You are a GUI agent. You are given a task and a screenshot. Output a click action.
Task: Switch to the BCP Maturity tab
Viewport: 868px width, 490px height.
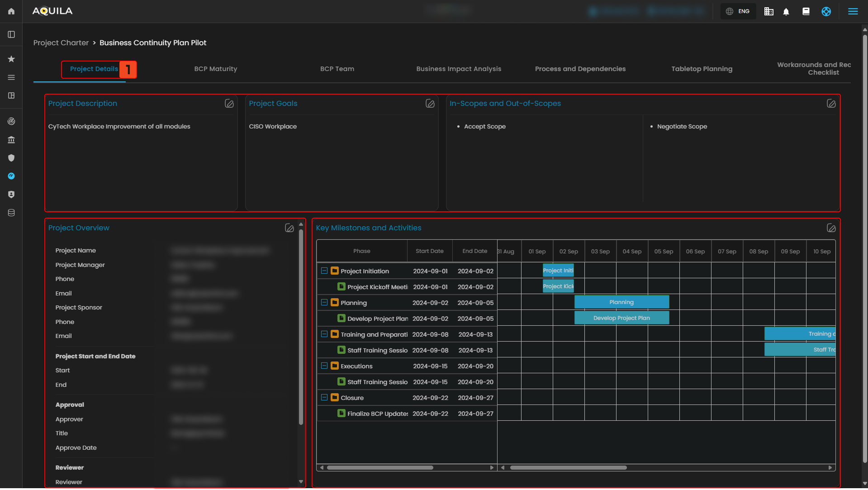pos(215,69)
